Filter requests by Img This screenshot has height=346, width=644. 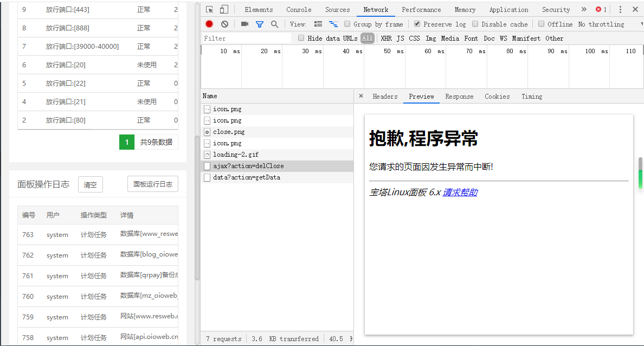click(x=431, y=38)
